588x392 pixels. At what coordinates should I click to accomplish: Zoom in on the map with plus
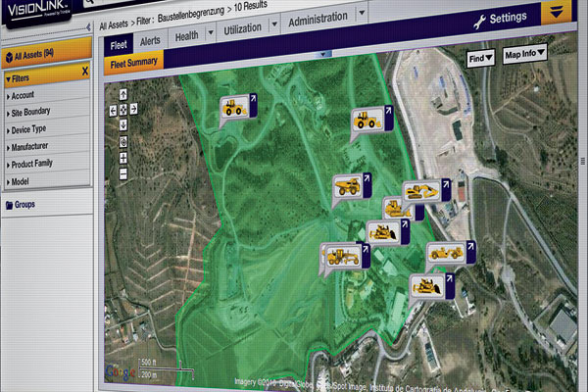(123, 158)
